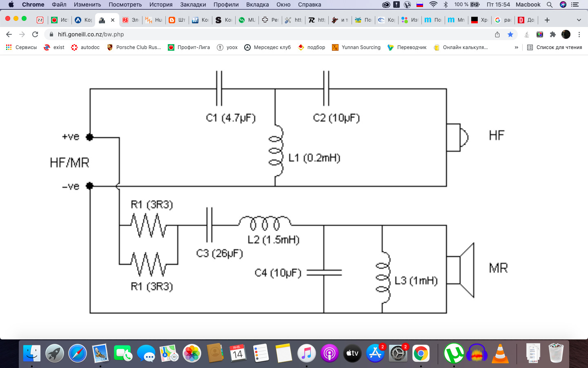Image resolution: width=588 pixels, height=368 pixels.
Task: Click the Russian flag input source
Action: 420,4
